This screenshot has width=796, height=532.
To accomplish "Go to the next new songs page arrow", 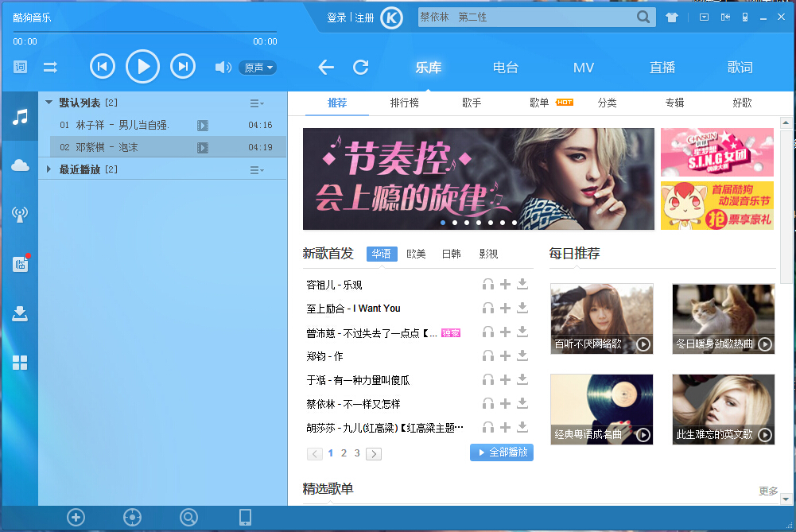I will [x=374, y=454].
